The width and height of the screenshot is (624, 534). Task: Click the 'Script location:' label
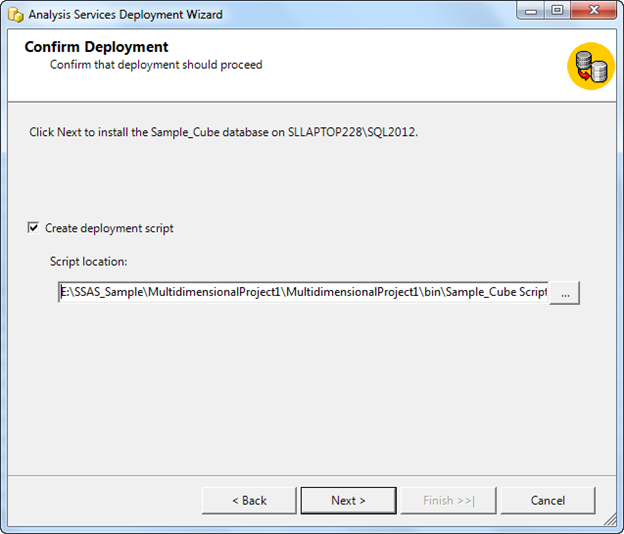[x=88, y=261]
